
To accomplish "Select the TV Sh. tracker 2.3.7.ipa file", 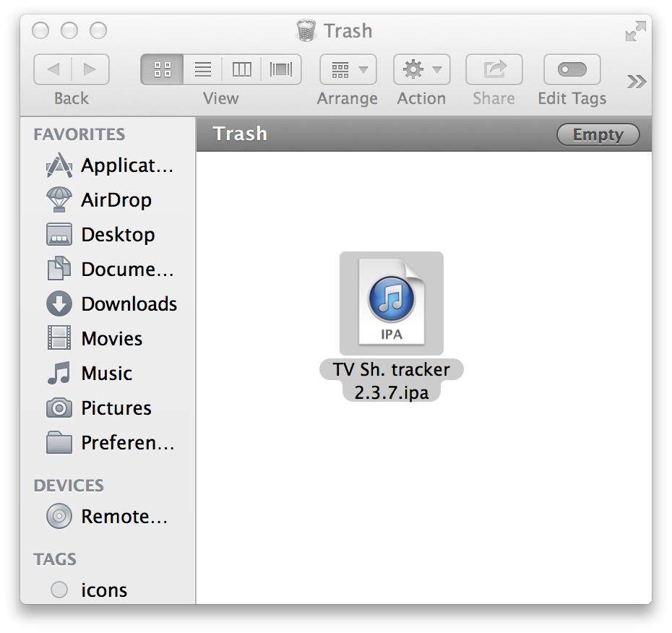I will coord(392,303).
